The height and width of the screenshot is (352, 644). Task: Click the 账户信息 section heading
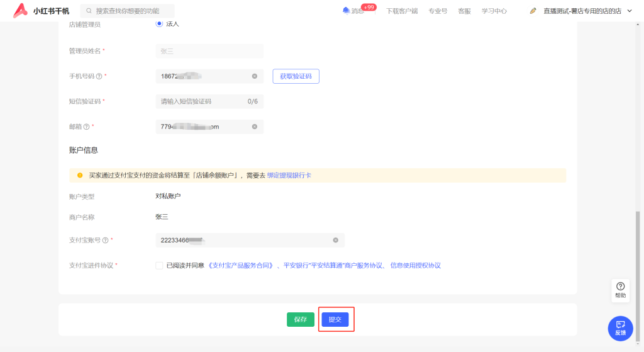click(84, 150)
